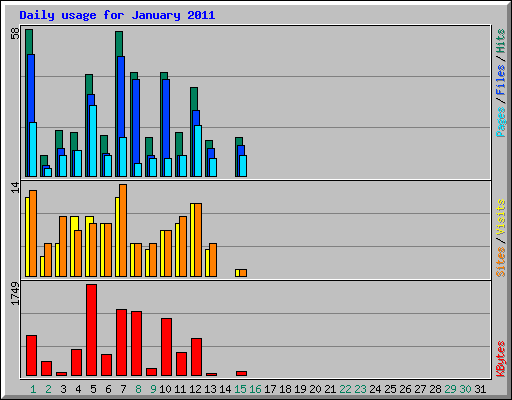The height and width of the screenshot is (400, 512).
Task: Click day 31 on the x-axis
Action: click(x=480, y=389)
